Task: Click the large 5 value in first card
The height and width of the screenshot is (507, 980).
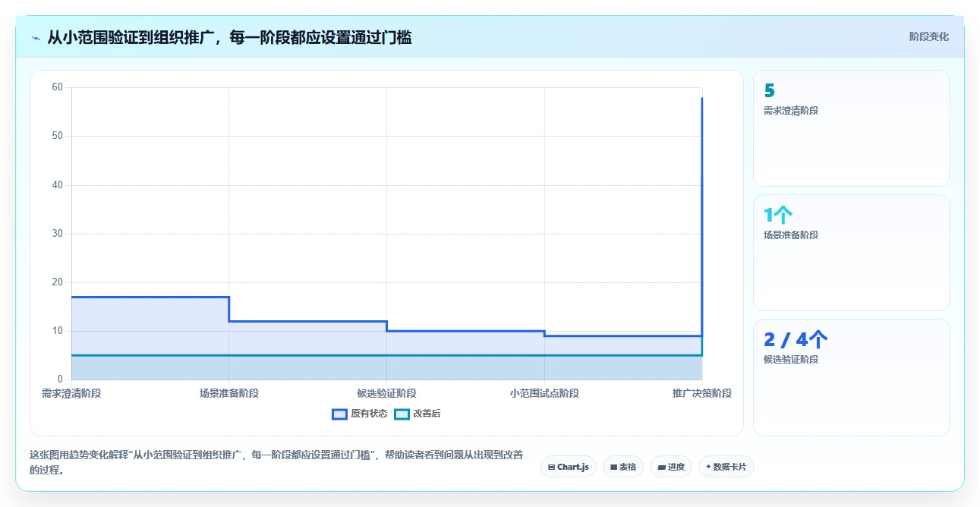Action: (x=770, y=90)
